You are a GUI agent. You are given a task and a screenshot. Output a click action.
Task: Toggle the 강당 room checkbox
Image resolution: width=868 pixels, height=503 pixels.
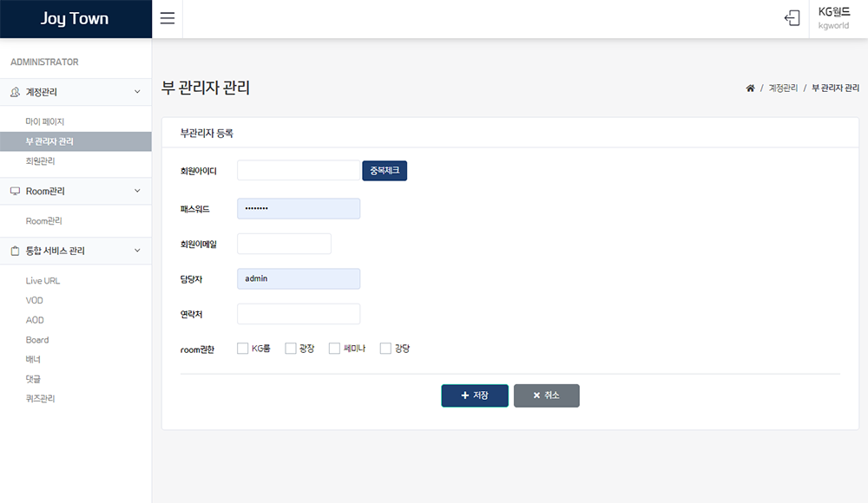click(385, 349)
